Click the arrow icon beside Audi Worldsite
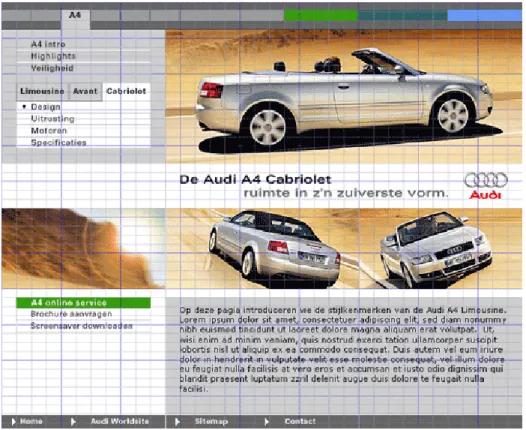 73,422
